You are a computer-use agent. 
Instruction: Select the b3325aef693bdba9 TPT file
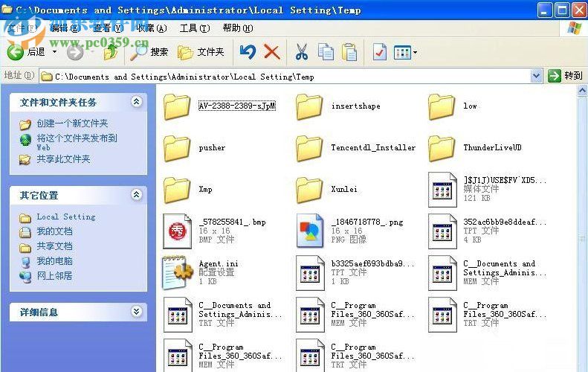(355, 273)
